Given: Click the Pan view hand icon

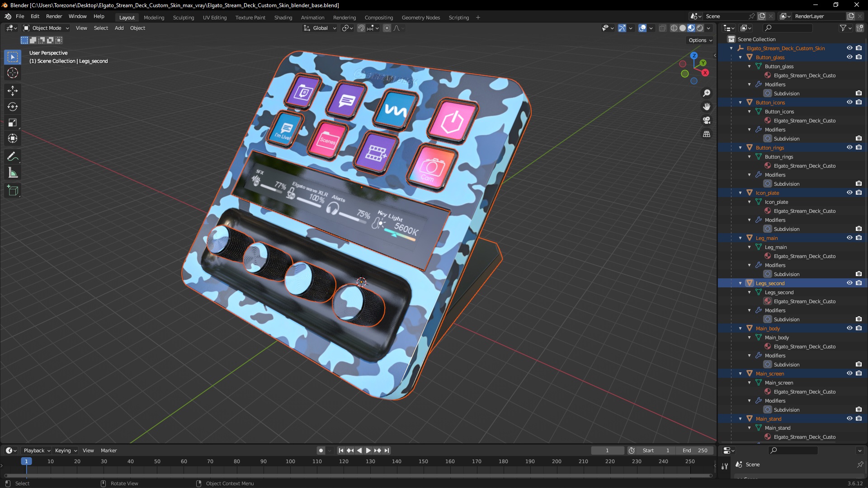Looking at the screenshot, I should coord(707,107).
